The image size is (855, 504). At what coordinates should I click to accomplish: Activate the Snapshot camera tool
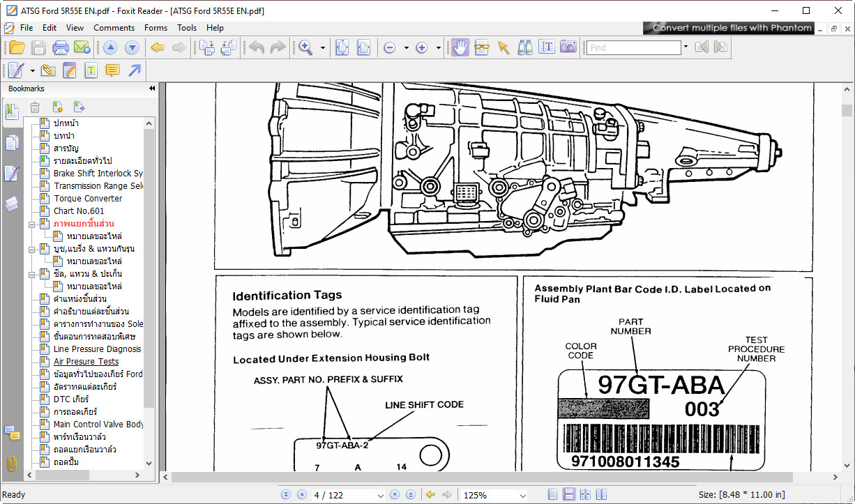click(x=568, y=47)
